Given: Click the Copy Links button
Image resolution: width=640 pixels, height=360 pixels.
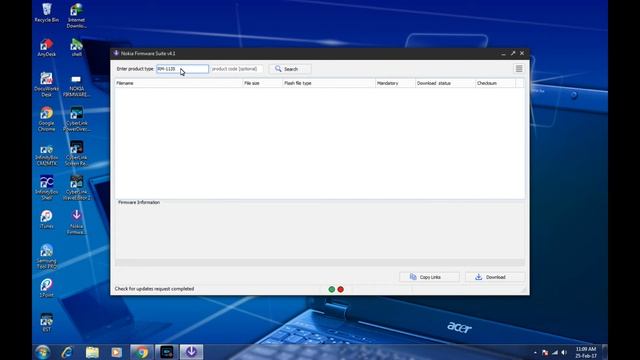Looking at the screenshot, I should (x=429, y=277).
